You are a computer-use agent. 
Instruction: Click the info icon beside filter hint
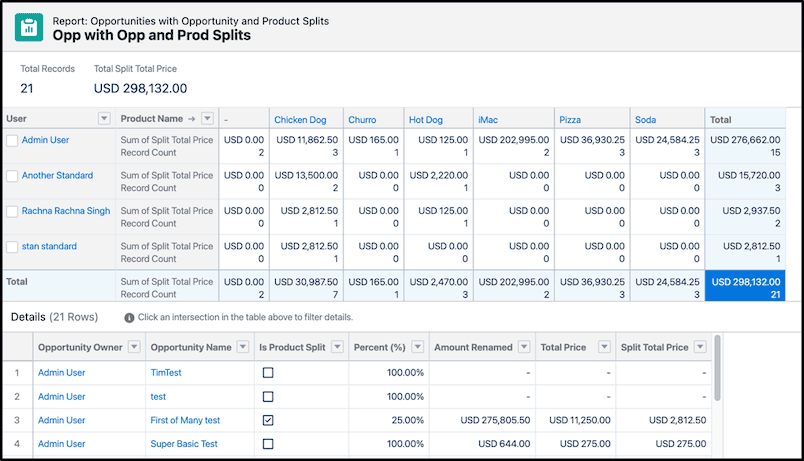(x=129, y=318)
